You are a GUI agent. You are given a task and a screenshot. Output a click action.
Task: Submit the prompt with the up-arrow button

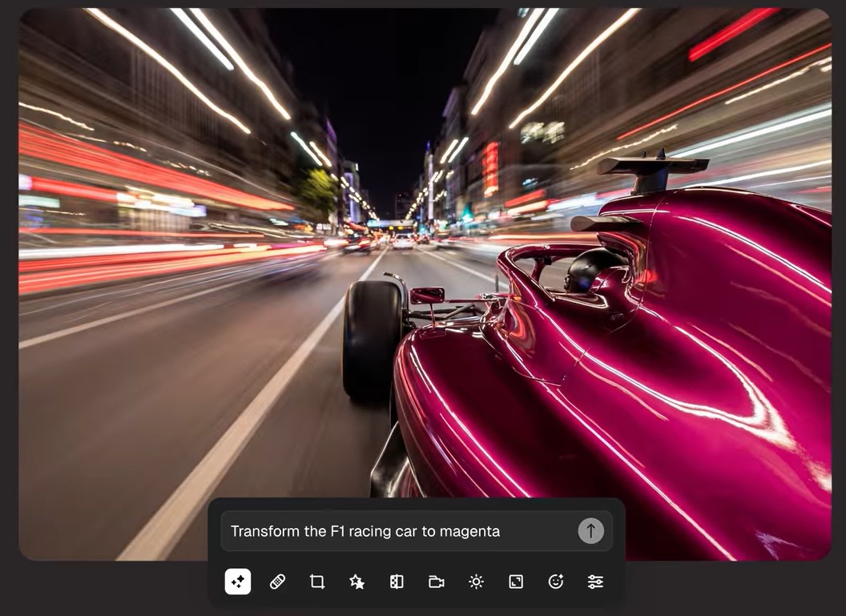pyautogui.click(x=590, y=531)
